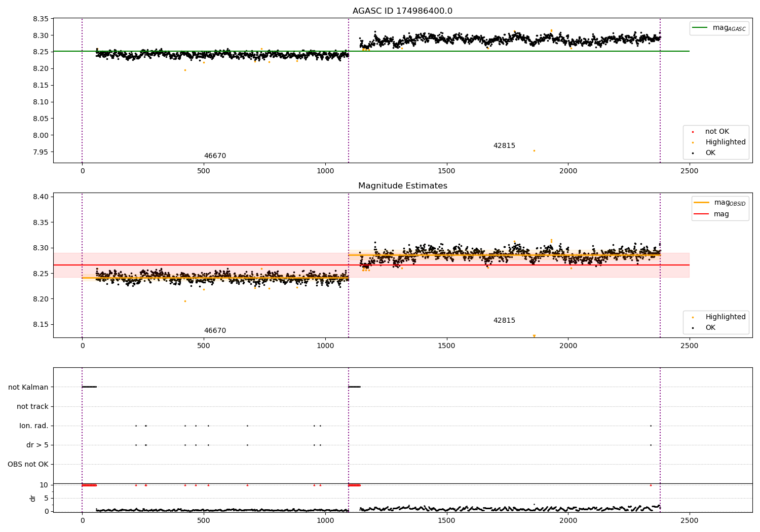This screenshot has height=532, width=760.
Task: Click the 7.95 y-tick on the top plot
Action: coord(41,152)
